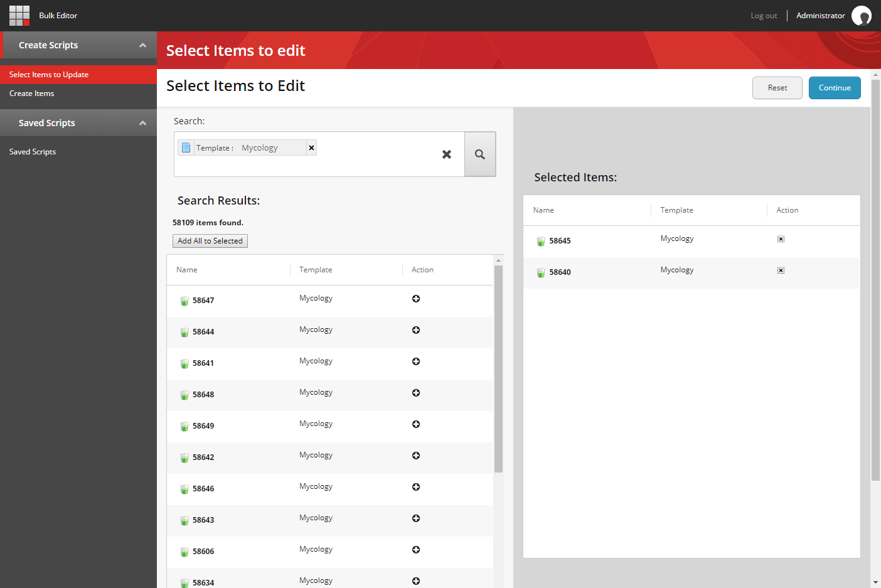Add item 58634 to selected
Image resolution: width=881 pixels, height=588 pixels.
click(x=416, y=581)
